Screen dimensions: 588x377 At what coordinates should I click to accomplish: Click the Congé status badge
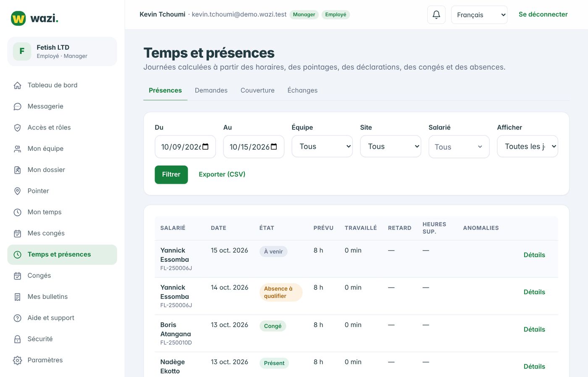(273, 326)
